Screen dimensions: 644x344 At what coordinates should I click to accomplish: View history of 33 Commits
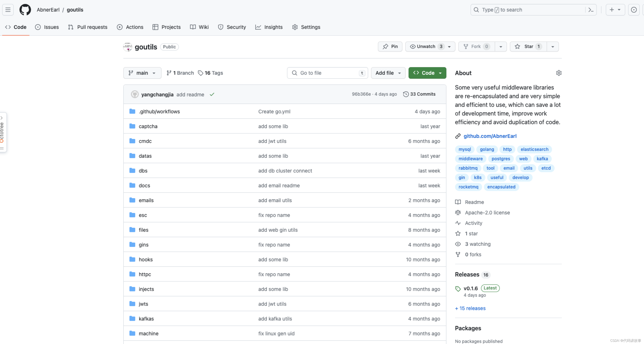coord(419,94)
